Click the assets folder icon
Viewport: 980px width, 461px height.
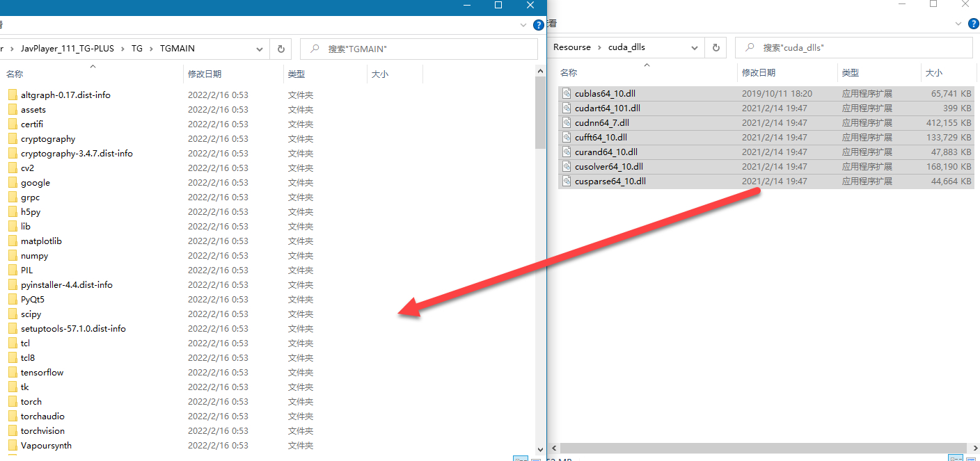12,109
